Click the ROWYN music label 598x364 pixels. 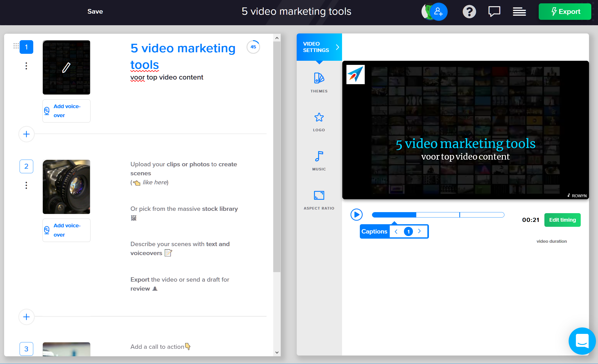pos(577,196)
